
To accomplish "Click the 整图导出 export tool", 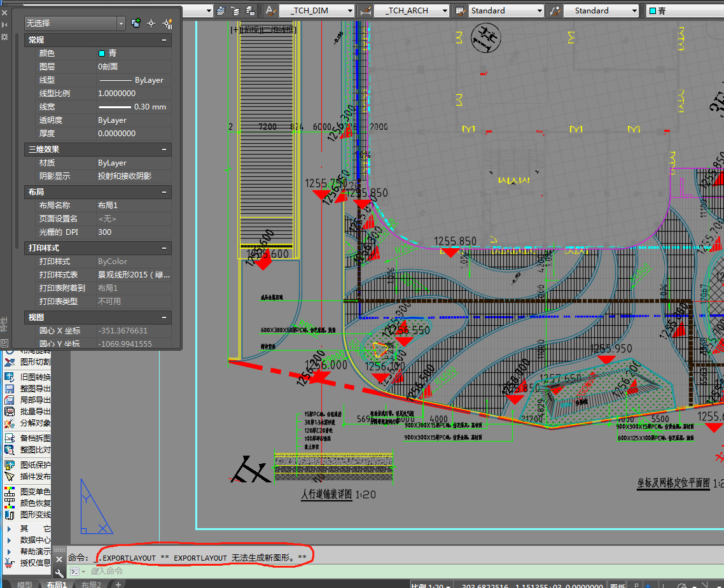I will [x=35, y=388].
